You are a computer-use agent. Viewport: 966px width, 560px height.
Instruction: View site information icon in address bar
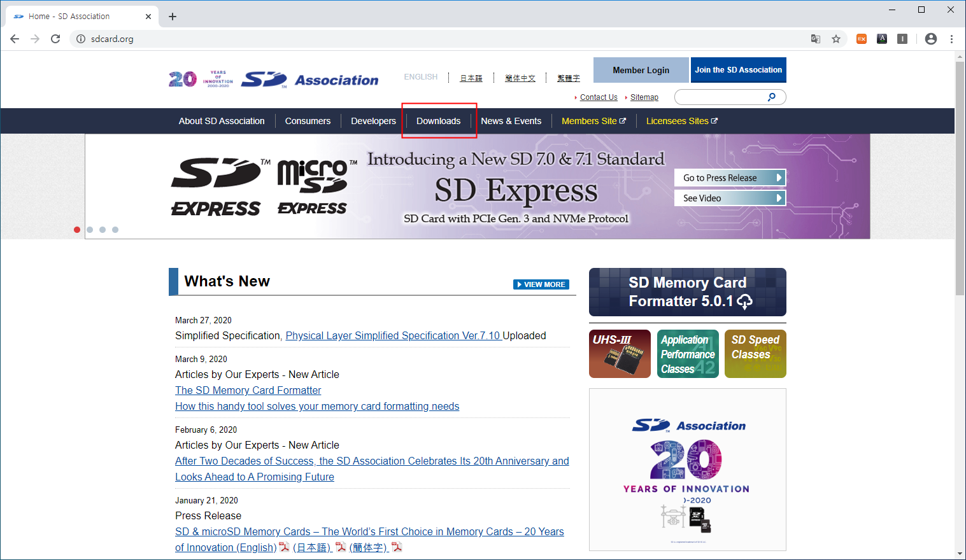pos(81,39)
